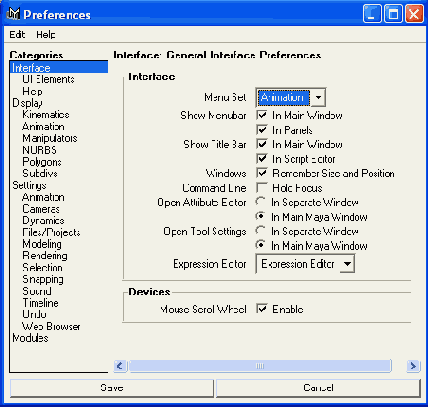Click the horizontal scrollbar left arrow
Image resolution: width=428 pixels, height=407 pixels.
coord(120,366)
